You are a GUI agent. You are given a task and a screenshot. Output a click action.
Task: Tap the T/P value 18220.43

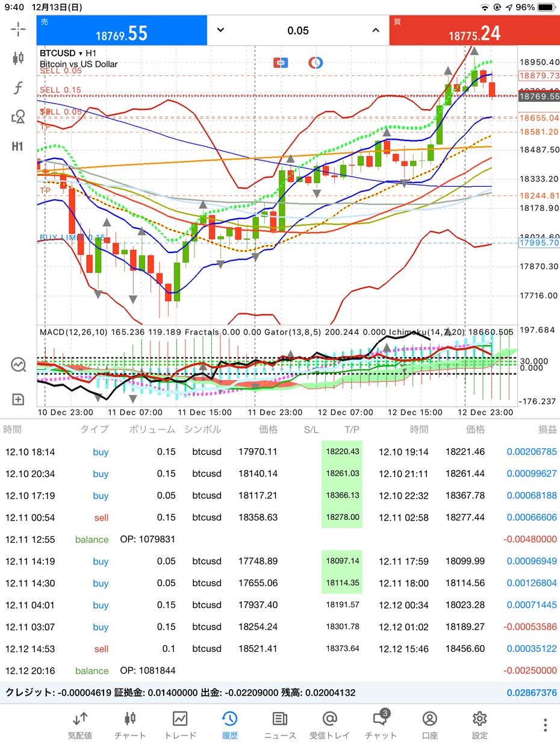(343, 452)
